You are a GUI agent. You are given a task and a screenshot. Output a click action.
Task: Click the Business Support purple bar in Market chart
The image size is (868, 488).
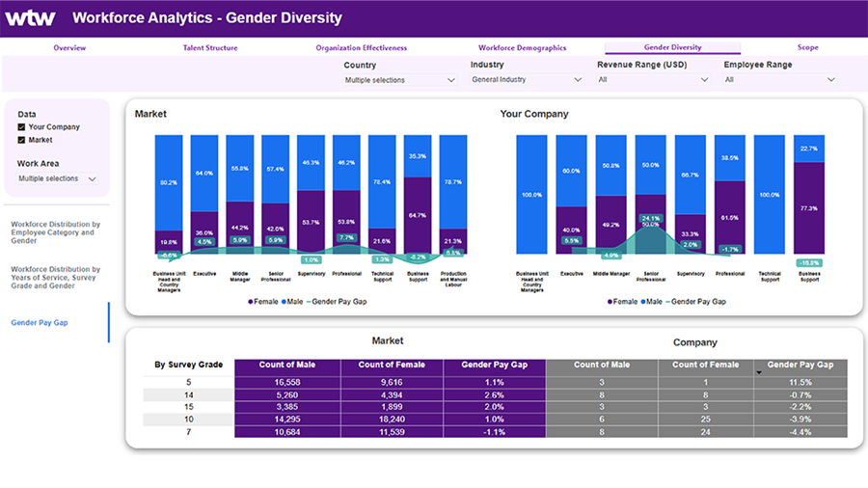click(x=417, y=215)
